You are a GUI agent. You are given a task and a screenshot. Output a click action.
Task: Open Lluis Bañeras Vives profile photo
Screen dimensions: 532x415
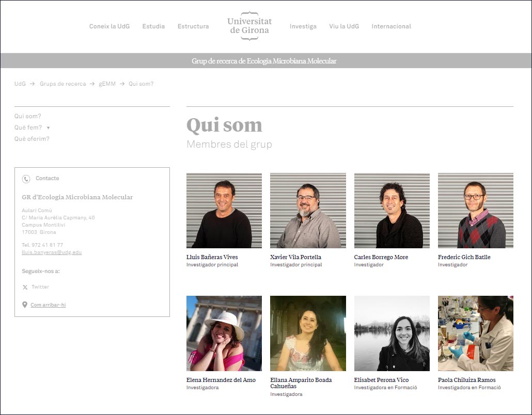224,211
